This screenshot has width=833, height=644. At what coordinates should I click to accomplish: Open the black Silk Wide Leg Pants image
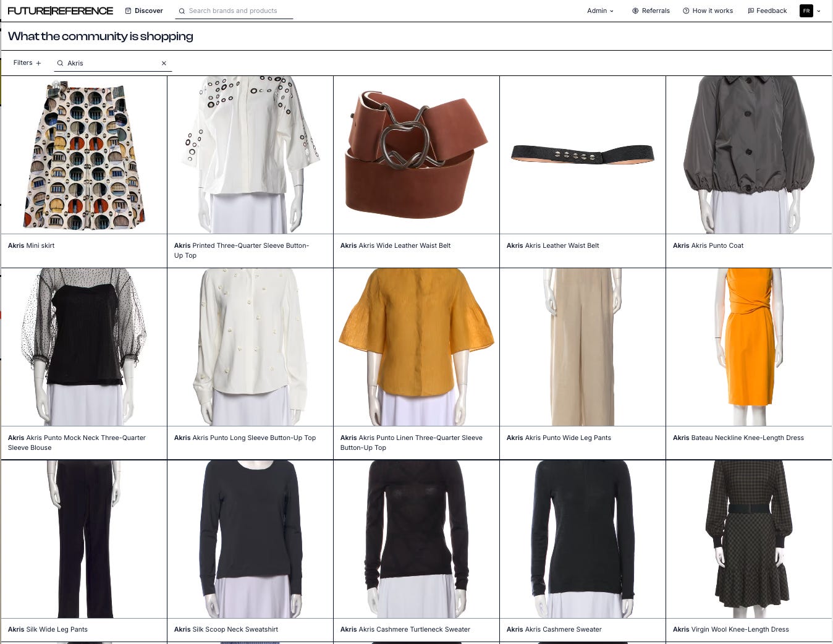(x=84, y=539)
